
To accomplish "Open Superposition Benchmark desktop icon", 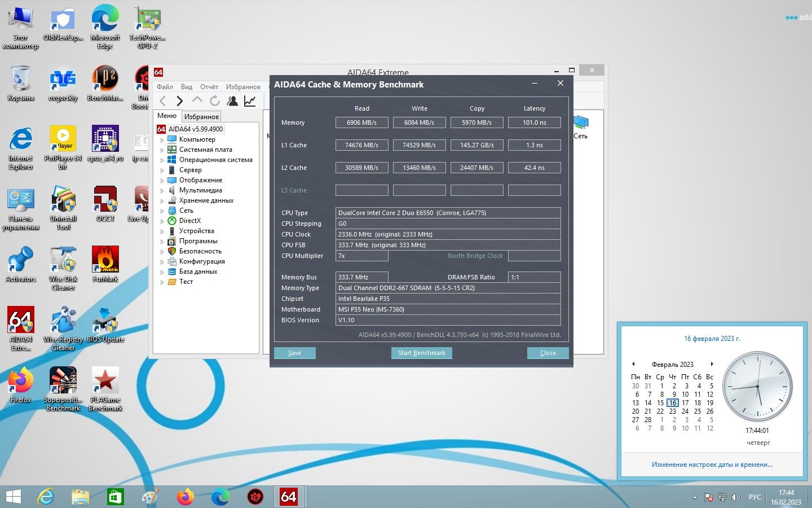I will coord(63,389).
